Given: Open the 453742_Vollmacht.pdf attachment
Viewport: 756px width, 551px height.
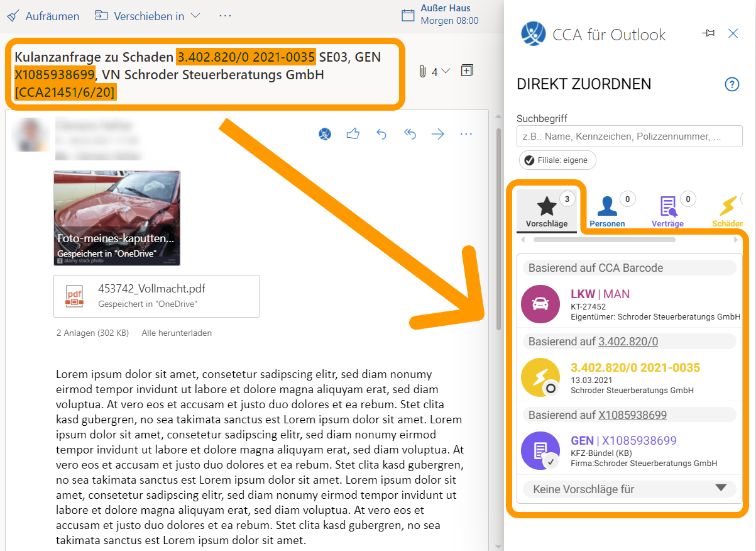Looking at the screenshot, I should (x=156, y=296).
